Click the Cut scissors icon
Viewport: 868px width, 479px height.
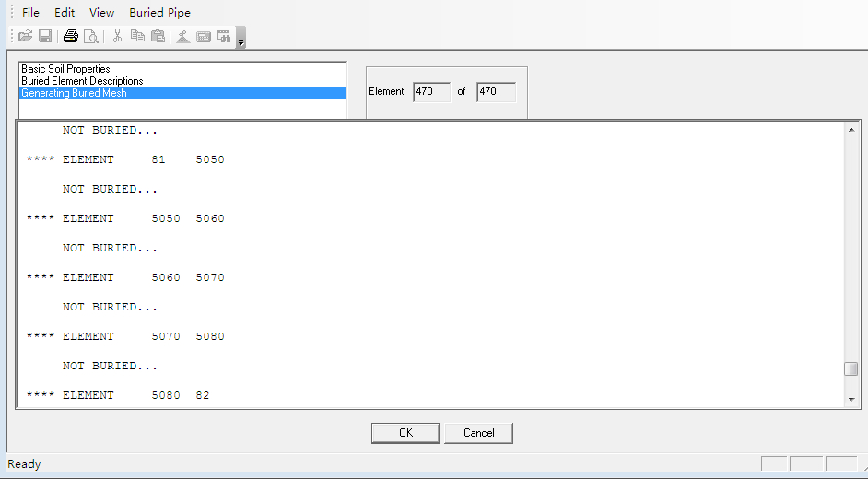pos(117,37)
